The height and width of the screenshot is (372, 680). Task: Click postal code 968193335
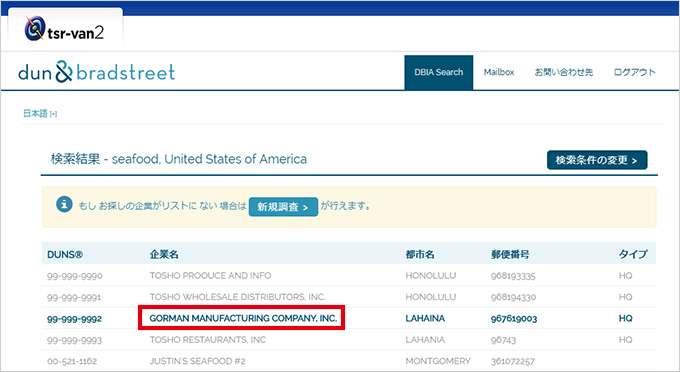pos(513,276)
